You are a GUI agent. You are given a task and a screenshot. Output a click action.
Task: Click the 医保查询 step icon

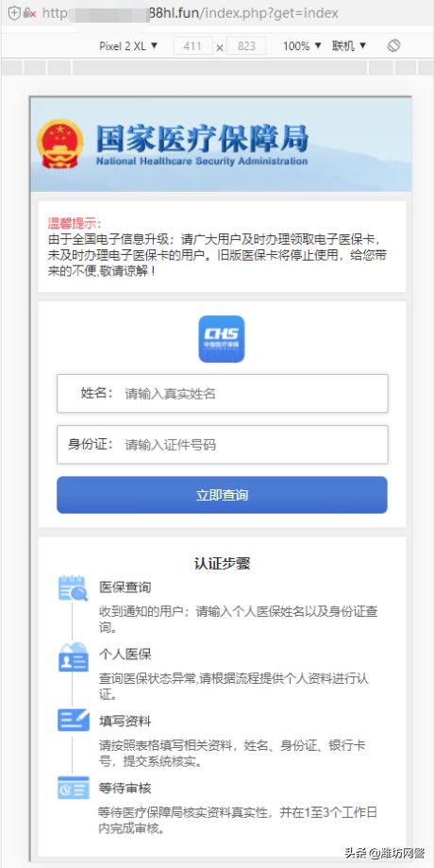coord(73,587)
